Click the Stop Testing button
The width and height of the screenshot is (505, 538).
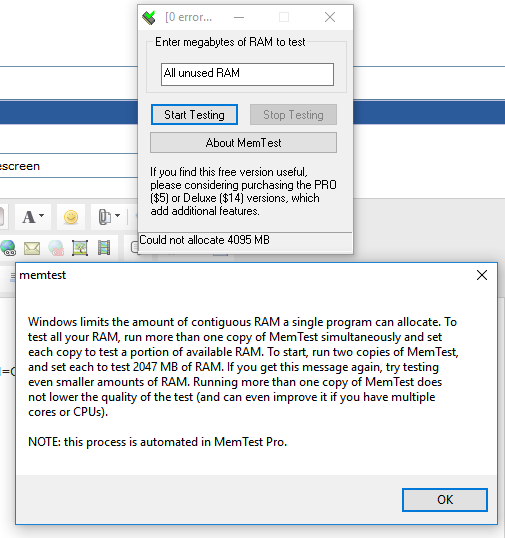(293, 115)
